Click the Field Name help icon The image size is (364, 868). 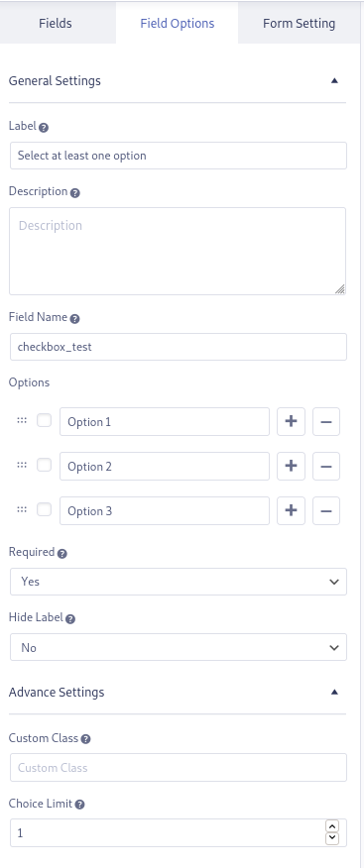pos(74,319)
